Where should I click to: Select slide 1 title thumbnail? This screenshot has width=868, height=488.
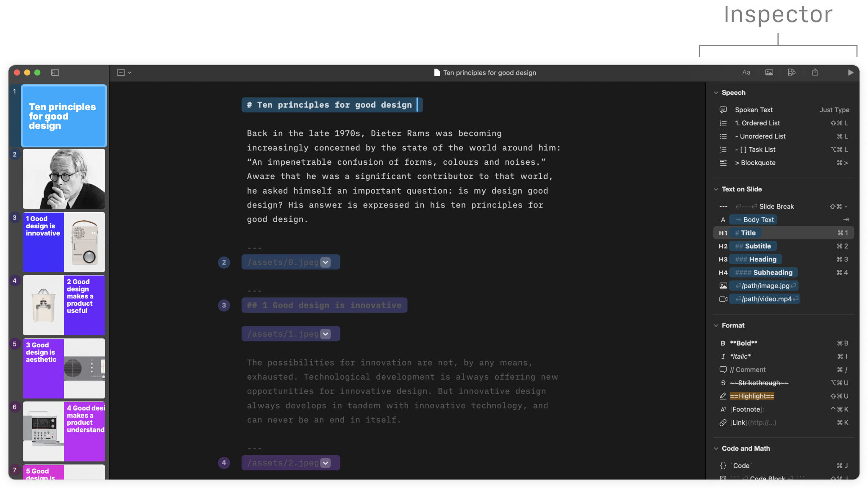click(64, 116)
